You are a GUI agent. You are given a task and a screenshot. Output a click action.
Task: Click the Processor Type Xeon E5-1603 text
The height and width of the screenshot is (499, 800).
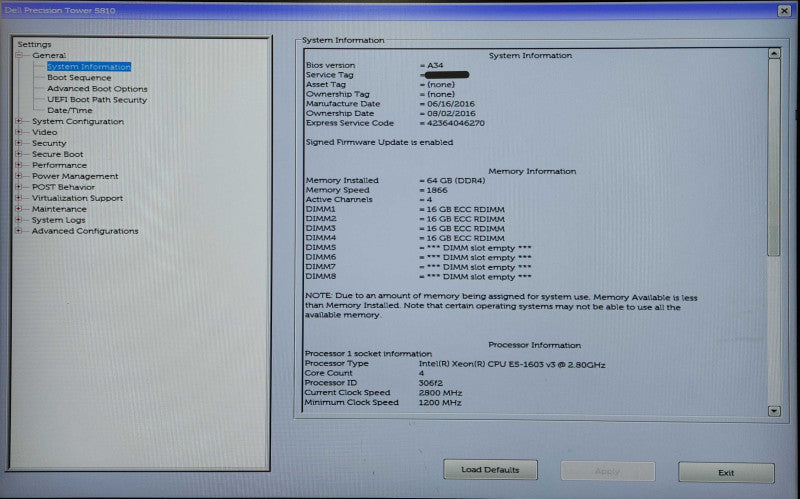tap(512, 365)
